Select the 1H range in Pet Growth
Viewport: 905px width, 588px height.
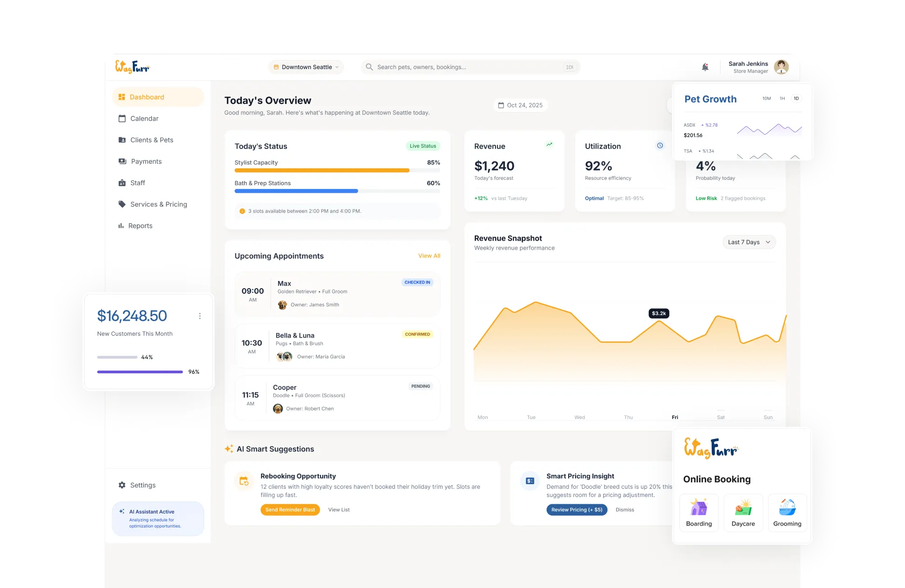[782, 99]
